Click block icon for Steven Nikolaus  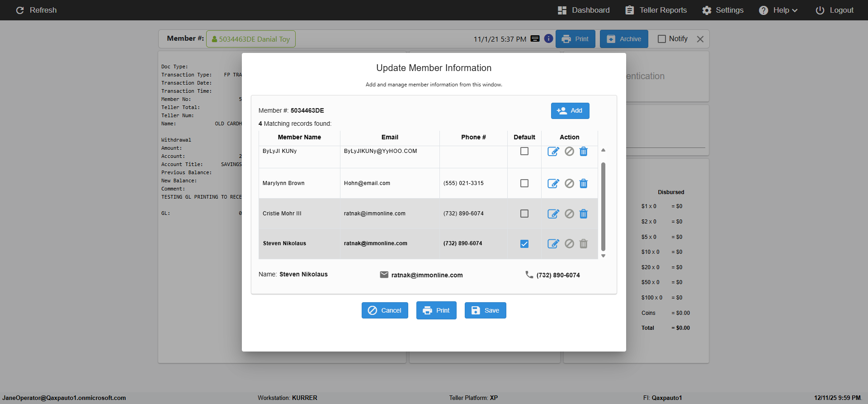(570, 244)
